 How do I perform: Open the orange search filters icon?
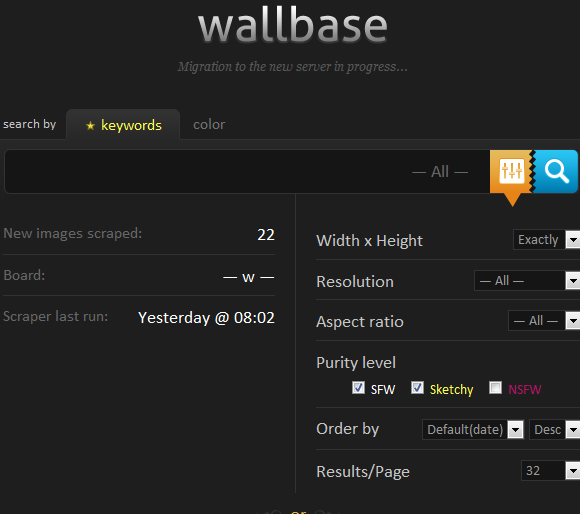(x=512, y=171)
